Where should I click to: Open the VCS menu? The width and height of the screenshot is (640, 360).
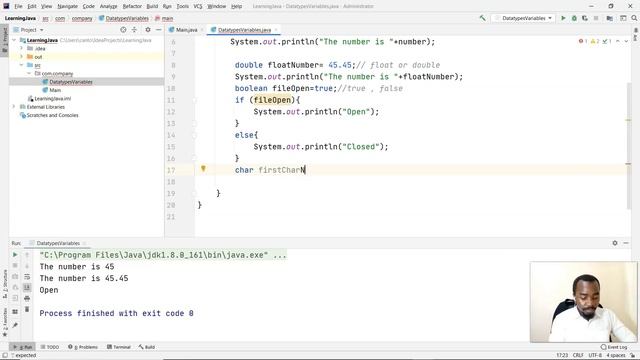(198, 6)
